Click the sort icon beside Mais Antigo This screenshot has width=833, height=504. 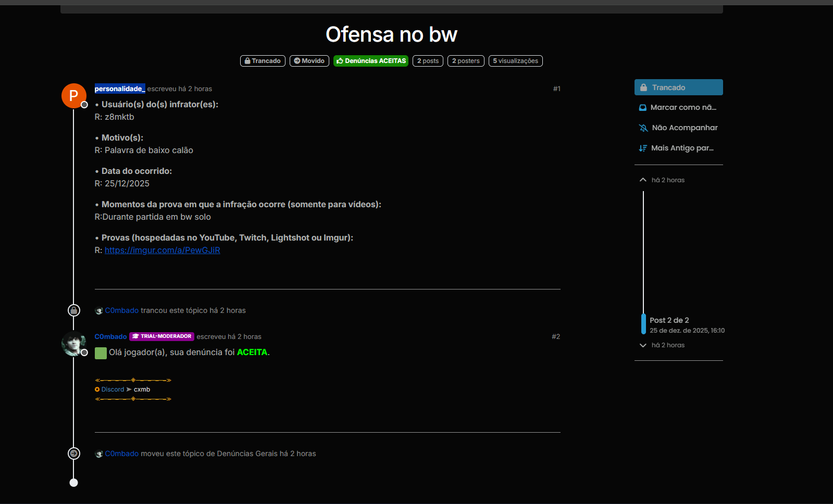(643, 148)
